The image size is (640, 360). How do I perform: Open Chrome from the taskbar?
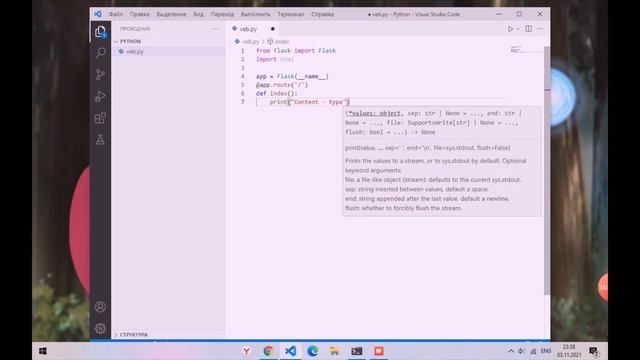(x=269, y=351)
